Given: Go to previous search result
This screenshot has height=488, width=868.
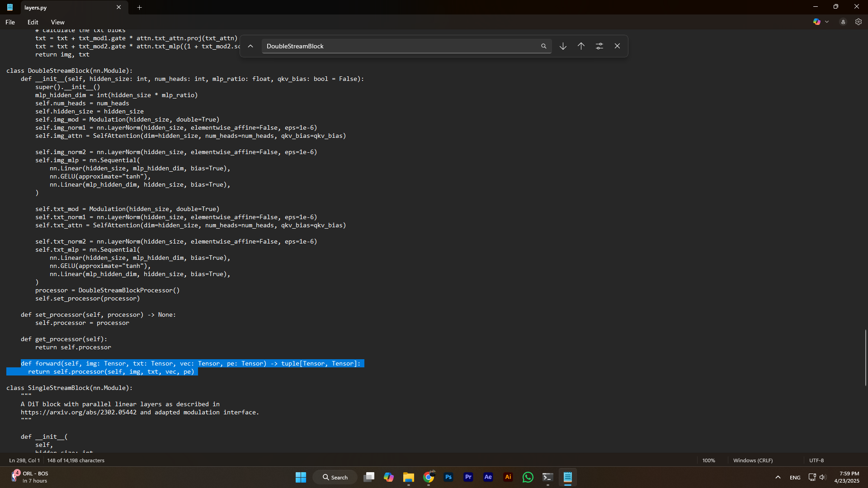Looking at the screenshot, I should (x=581, y=46).
